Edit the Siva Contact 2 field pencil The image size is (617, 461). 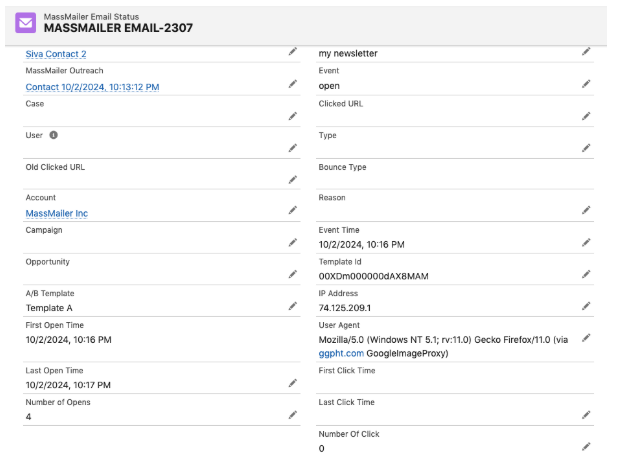tap(293, 51)
